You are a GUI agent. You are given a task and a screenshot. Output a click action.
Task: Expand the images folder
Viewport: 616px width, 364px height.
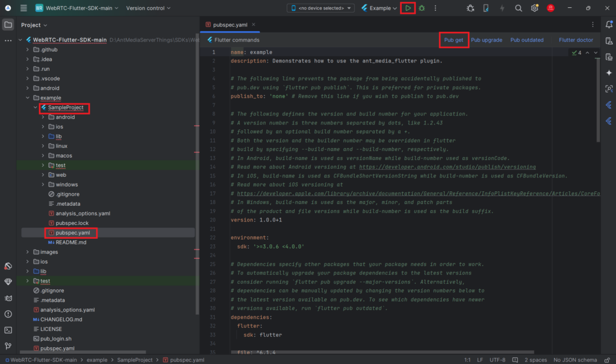pos(28,252)
